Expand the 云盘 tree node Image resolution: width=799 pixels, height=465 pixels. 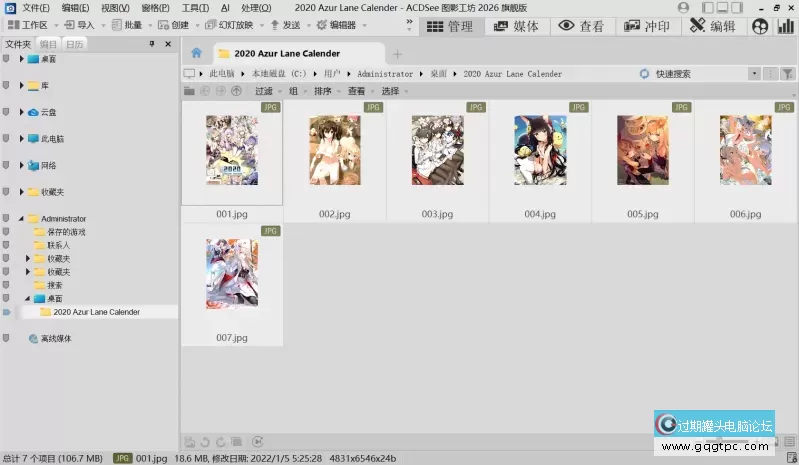(21, 112)
